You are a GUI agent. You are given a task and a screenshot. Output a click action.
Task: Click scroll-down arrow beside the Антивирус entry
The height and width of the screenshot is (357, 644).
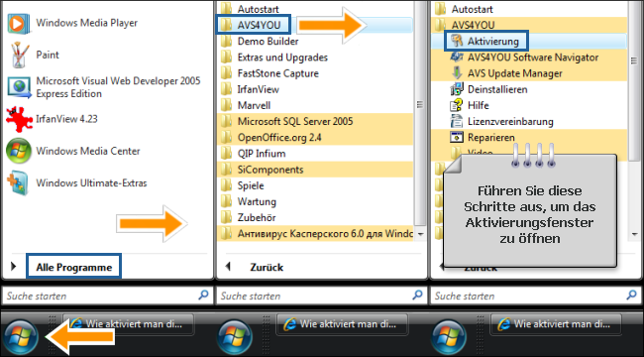[x=420, y=234]
